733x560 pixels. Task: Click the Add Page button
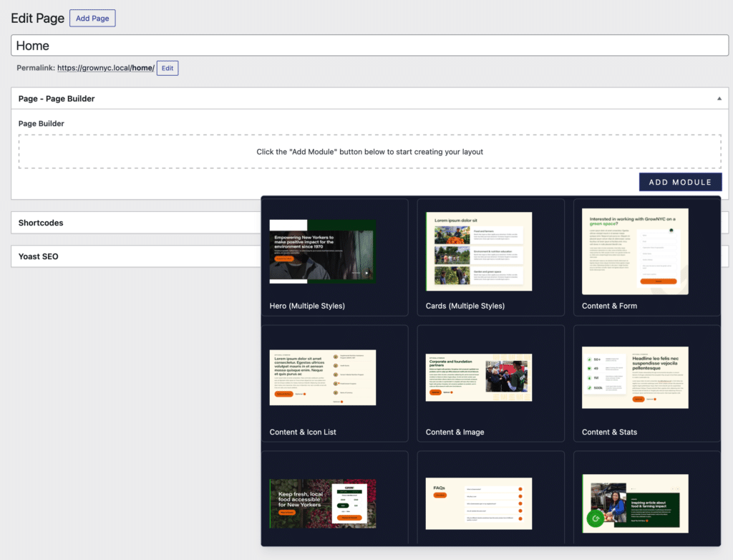(x=92, y=18)
